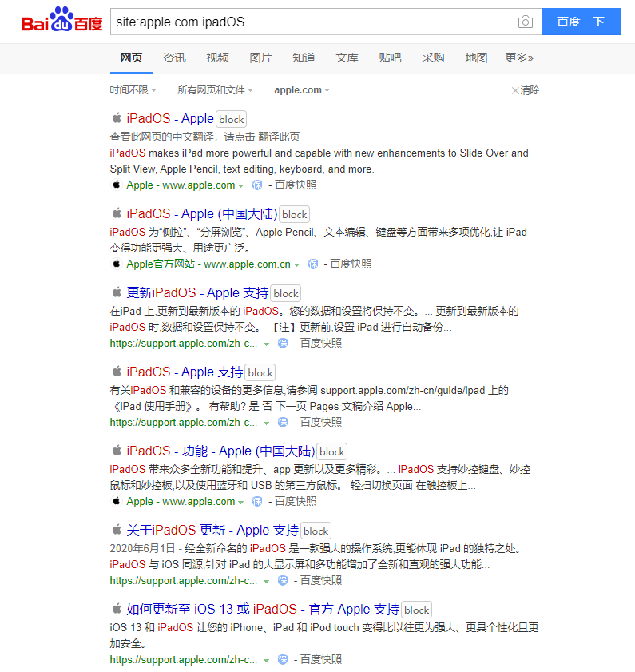Image resolution: width=635 pixels, height=672 pixels.
Task: Click security badge under '更新iPadOS' result
Action: click(283, 343)
